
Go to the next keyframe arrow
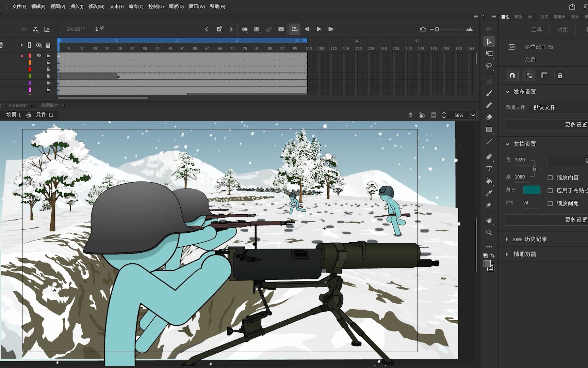point(231,29)
